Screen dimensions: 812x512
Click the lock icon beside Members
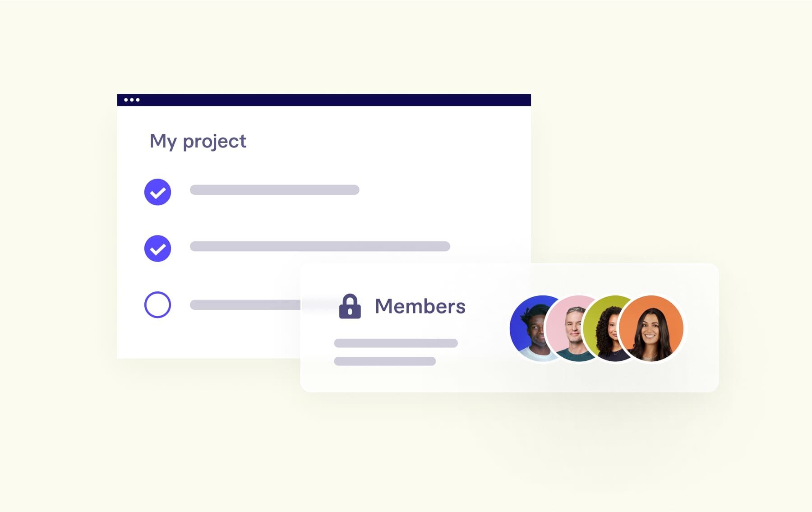pyautogui.click(x=350, y=306)
